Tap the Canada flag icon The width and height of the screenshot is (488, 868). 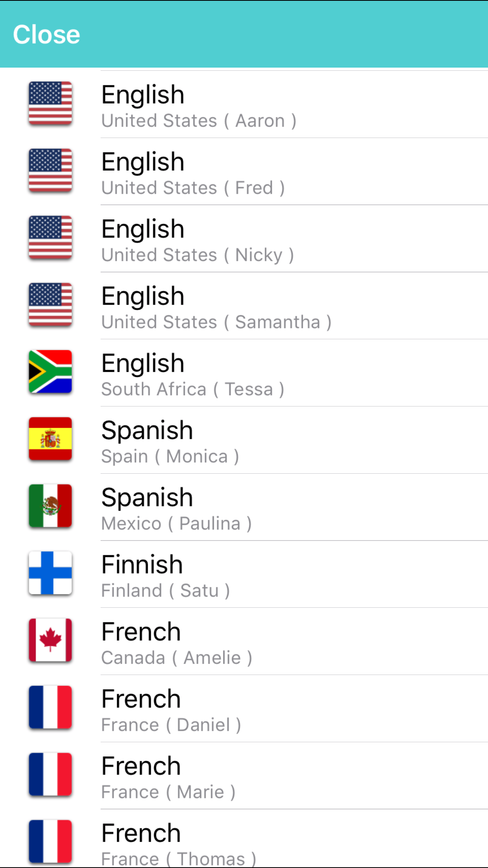coord(50,641)
